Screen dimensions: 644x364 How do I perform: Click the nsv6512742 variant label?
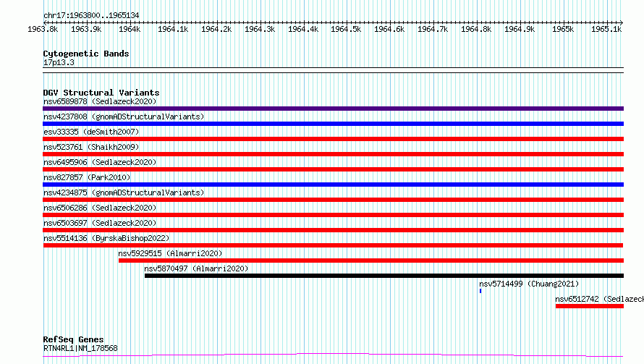coord(599,299)
